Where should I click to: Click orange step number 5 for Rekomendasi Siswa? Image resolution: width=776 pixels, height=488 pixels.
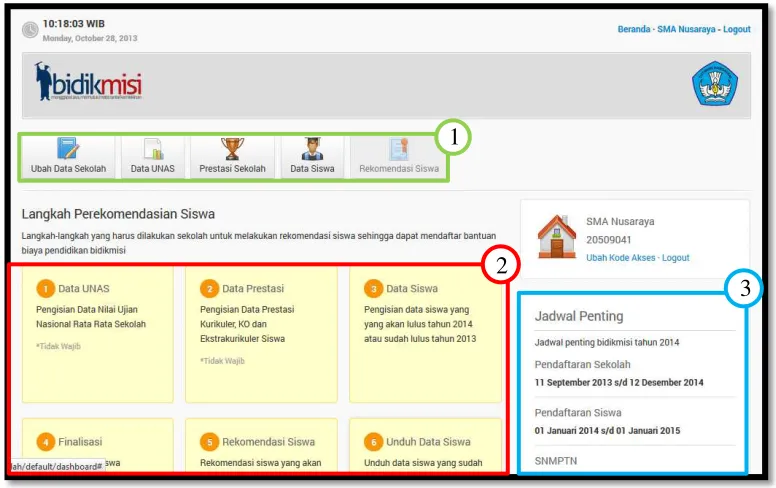tap(209, 441)
